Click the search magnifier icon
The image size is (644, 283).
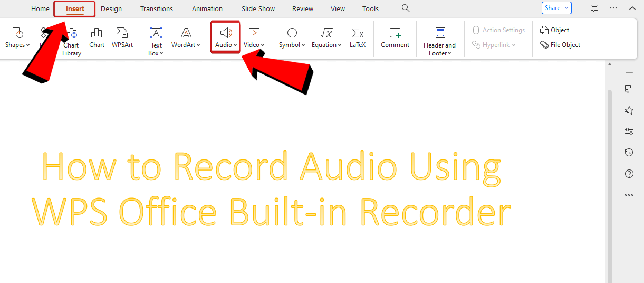pos(406,8)
